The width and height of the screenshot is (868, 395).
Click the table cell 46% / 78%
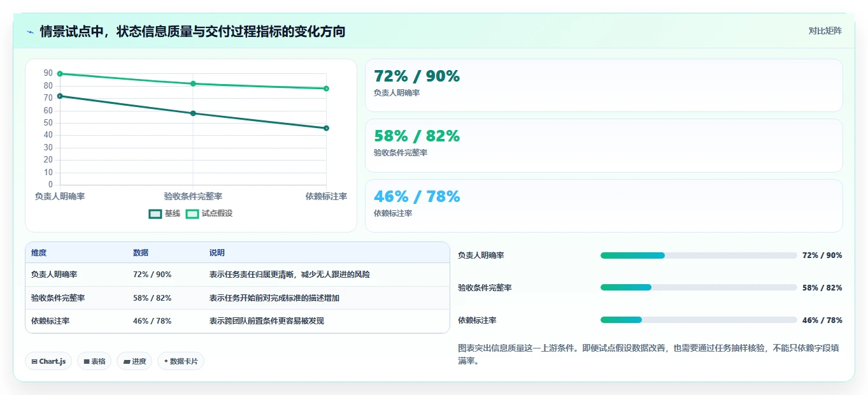click(x=152, y=321)
